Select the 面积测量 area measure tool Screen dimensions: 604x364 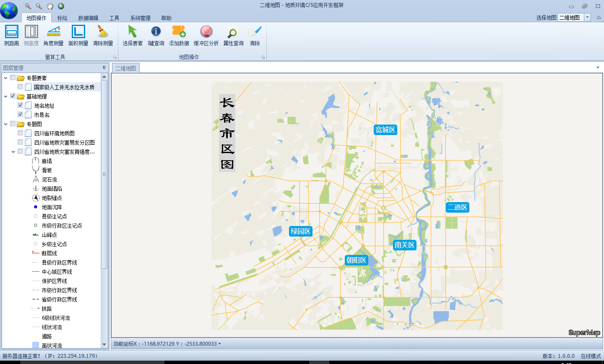78,36
